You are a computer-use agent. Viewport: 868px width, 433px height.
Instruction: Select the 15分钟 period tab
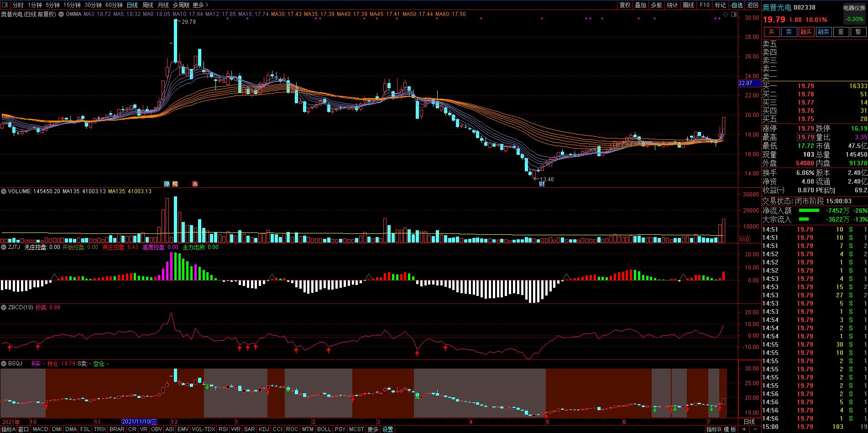[72, 5]
